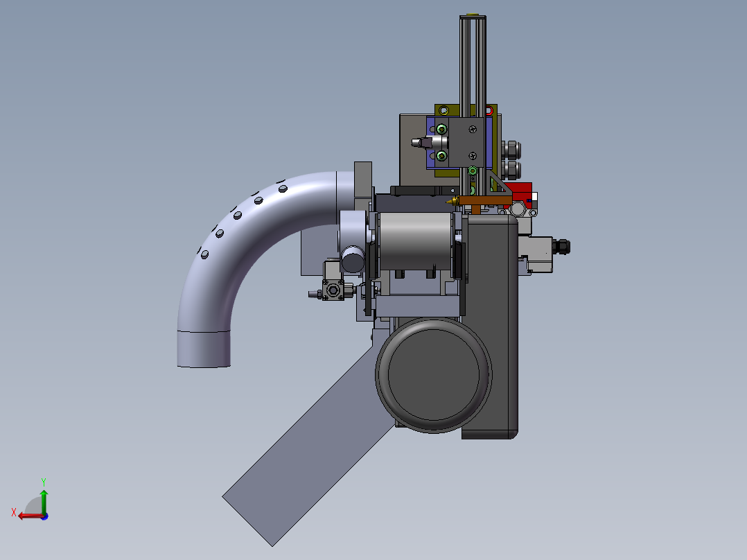Select the straight end section of the pipe
747x560 pixels.
coord(204,349)
